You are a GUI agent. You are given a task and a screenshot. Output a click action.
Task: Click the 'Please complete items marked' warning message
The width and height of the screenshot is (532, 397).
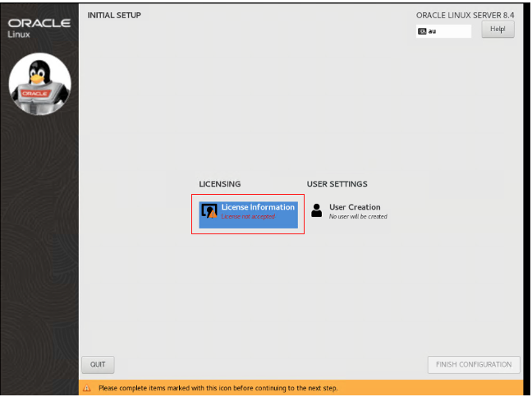pos(218,388)
